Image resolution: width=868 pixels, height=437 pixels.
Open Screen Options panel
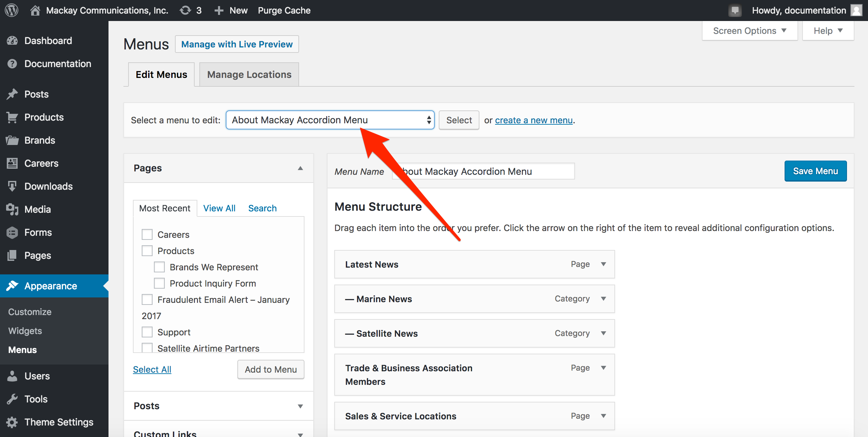pos(750,31)
